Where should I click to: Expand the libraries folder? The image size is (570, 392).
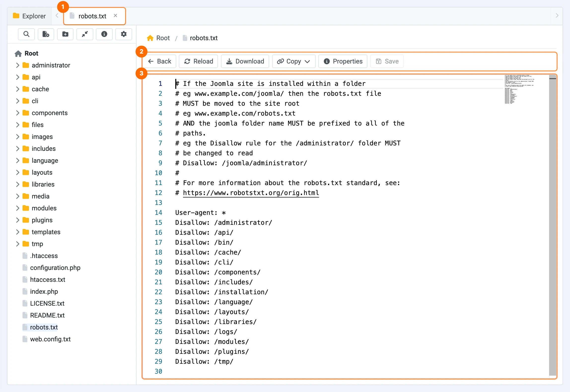pyautogui.click(x=18, y=184)
